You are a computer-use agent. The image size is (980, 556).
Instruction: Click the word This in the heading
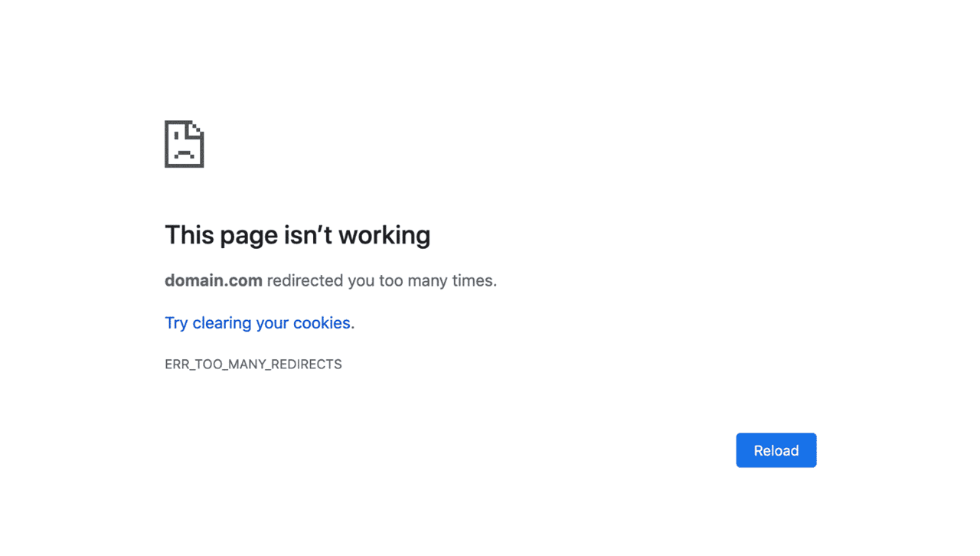190,235
